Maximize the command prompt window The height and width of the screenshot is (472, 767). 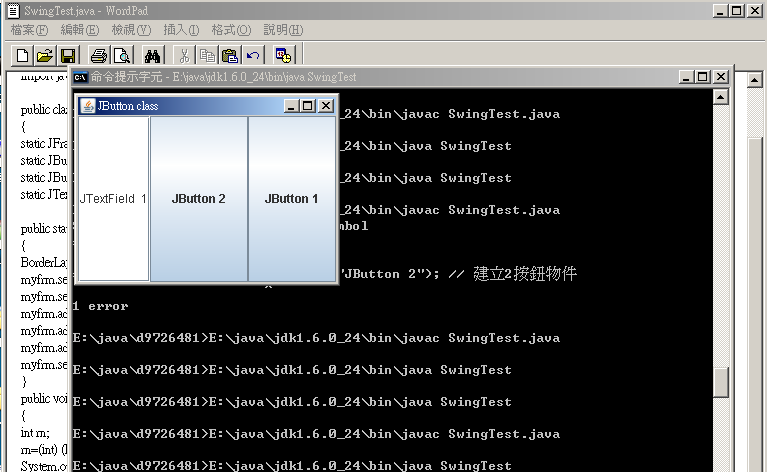(x=703, y=77)
